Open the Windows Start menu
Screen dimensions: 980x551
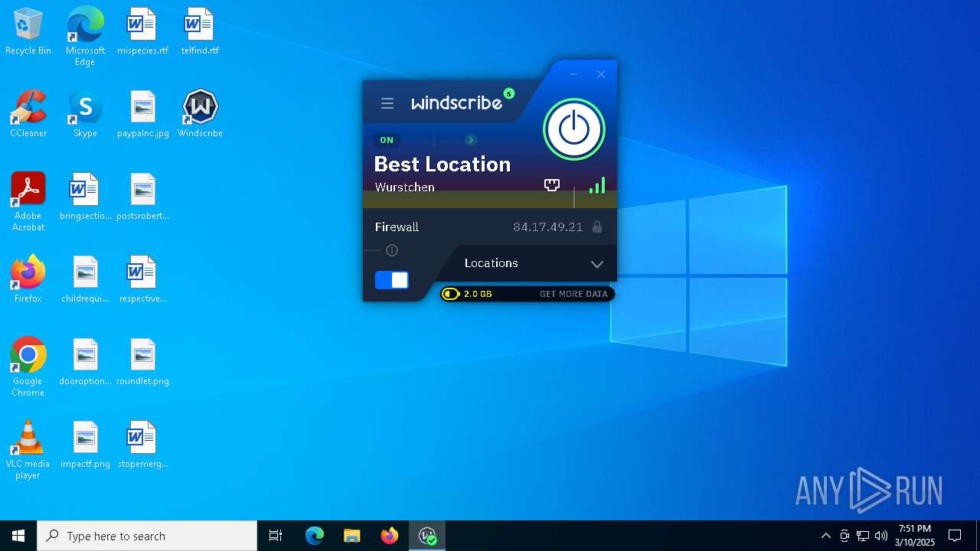(x=18, y=536)
